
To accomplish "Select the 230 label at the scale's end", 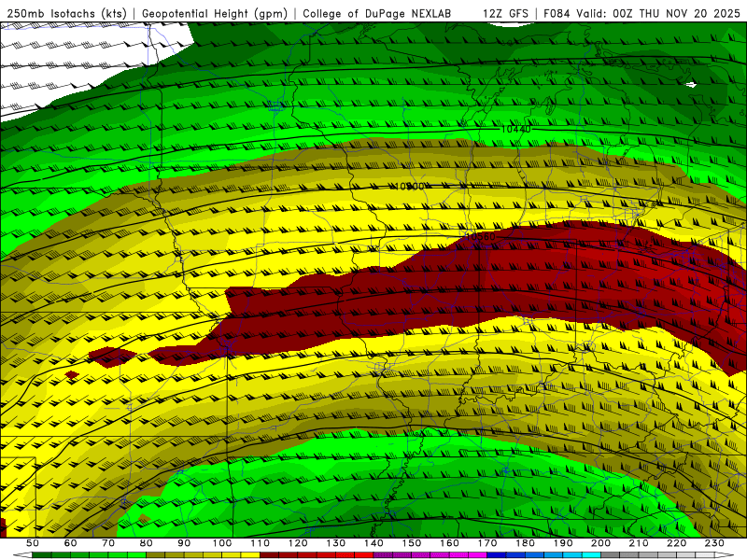I will [x=714, y=543].
